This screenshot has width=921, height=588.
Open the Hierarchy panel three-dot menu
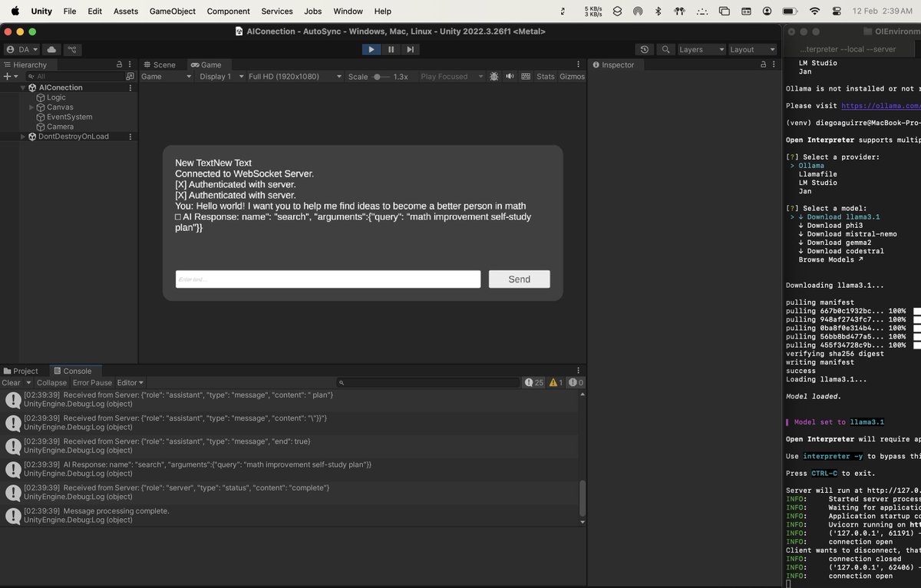click(130, 64)
